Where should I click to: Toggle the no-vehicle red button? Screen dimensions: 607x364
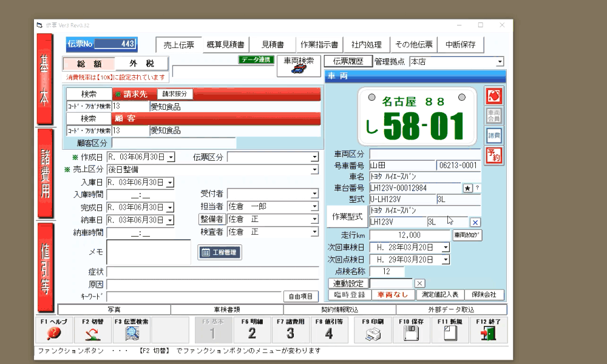click(393, 295)
